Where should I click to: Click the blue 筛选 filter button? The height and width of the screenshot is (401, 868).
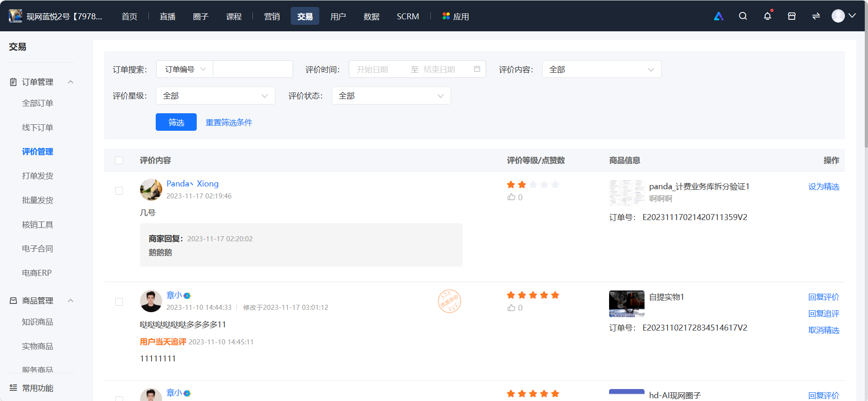point(176,122)
